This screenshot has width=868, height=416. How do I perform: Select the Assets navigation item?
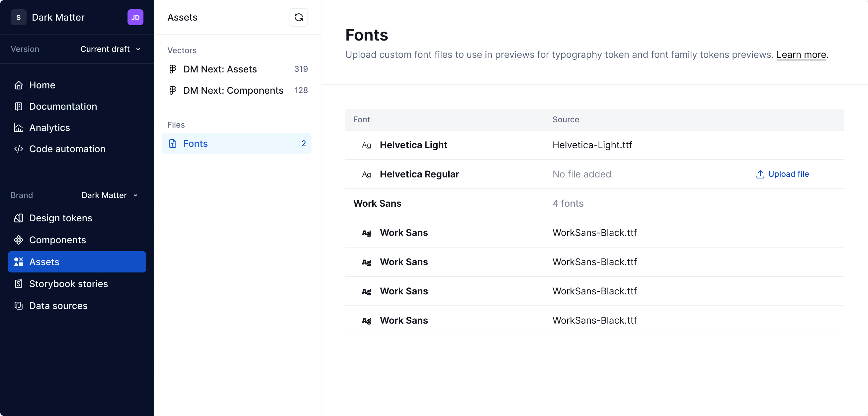coord(44,261)
